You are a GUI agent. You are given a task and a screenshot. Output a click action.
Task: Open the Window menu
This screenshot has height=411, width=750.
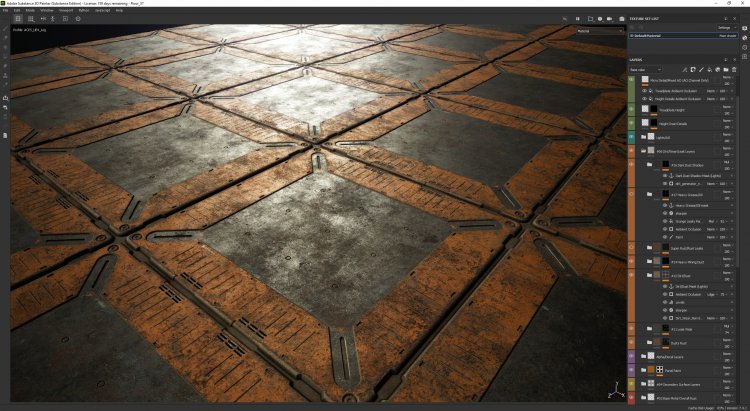(47, 10)
